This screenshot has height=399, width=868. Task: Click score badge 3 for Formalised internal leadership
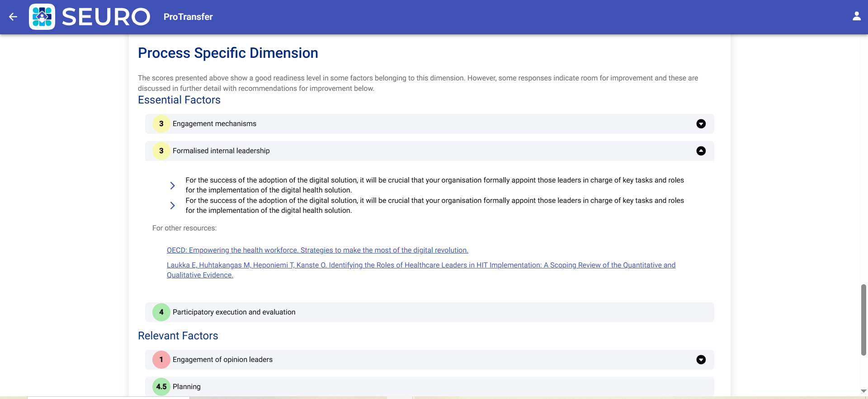(161, 151)
